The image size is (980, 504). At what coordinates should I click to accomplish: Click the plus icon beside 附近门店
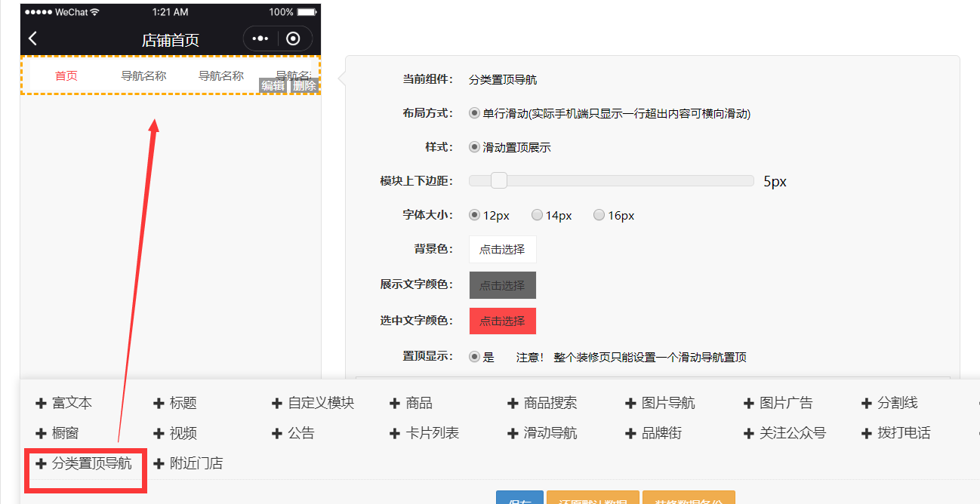pyautogui.click(x=159, y=464)
